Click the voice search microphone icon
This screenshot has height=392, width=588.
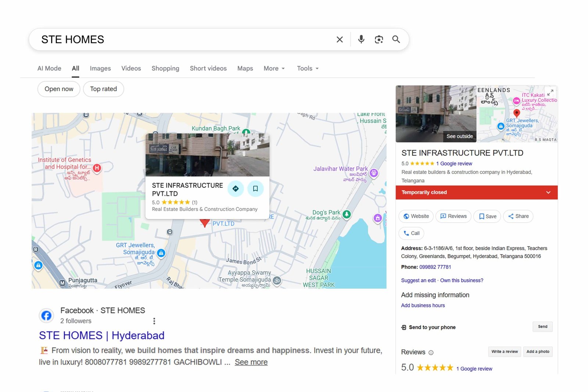(361, 39)
